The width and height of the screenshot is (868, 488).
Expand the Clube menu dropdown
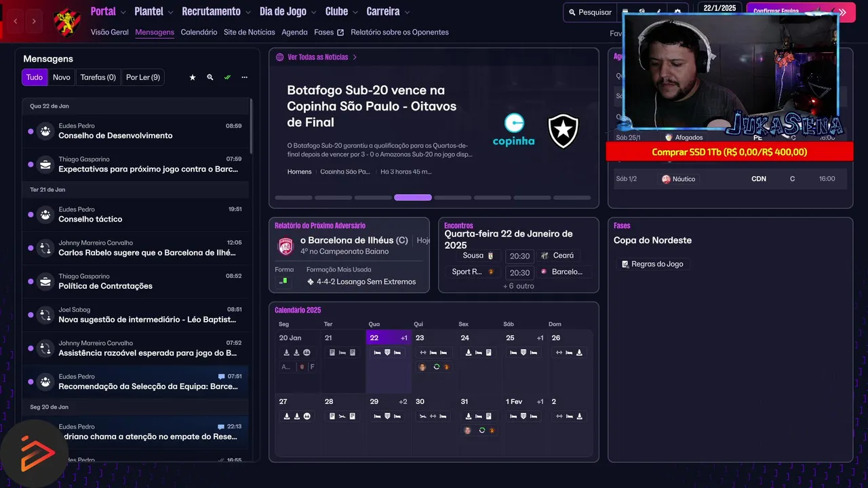click(x=341, y=12)
